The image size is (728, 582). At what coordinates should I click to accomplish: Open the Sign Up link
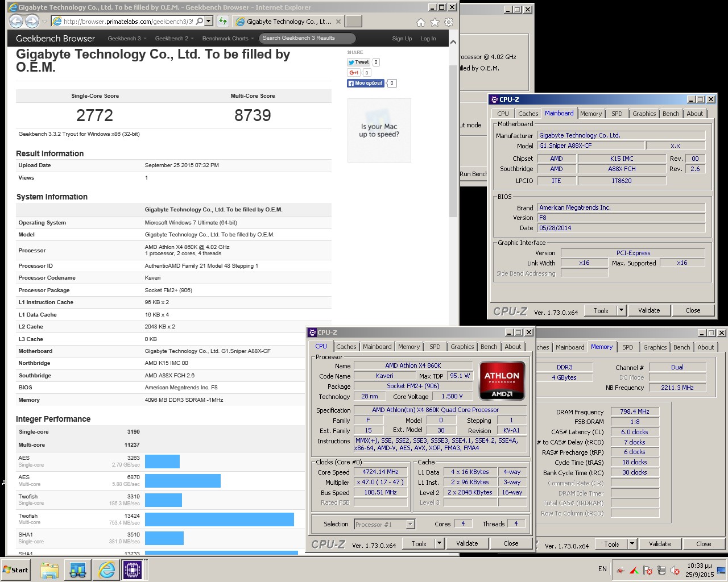402,39
